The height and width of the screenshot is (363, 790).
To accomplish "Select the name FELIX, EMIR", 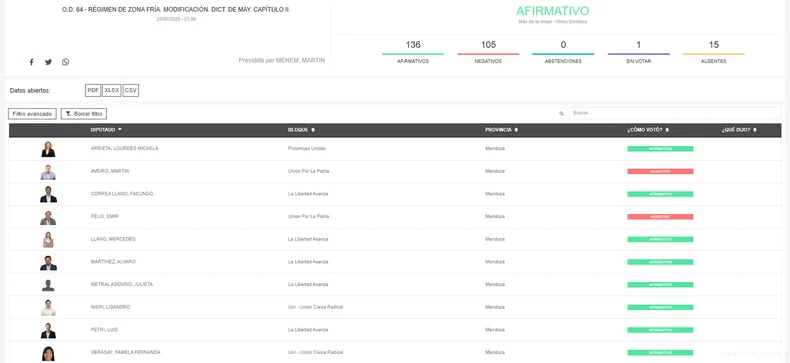I will (x=104, y=217).
